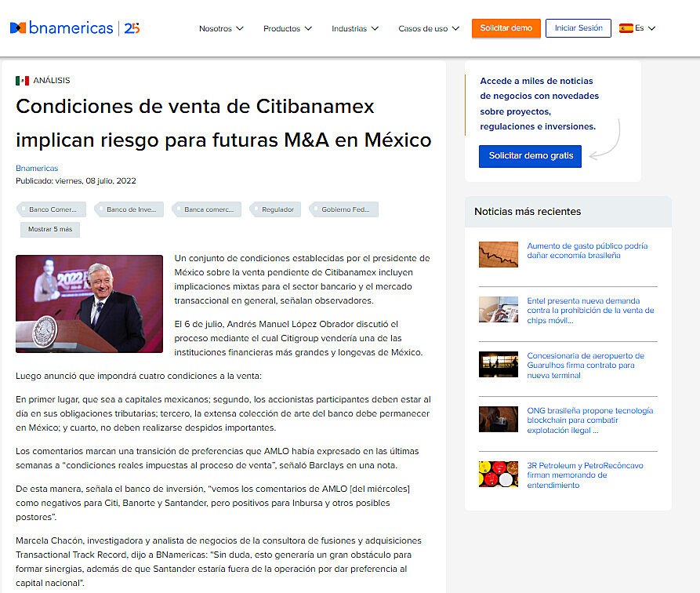Screen dimensions: 700x593
Task: Click the ANÁLISIS category label
Action: click(x=51, y=81)
